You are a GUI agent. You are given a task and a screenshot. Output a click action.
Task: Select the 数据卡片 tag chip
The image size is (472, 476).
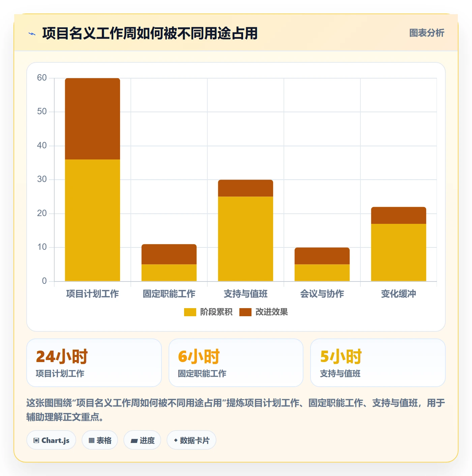pos(191,440)
